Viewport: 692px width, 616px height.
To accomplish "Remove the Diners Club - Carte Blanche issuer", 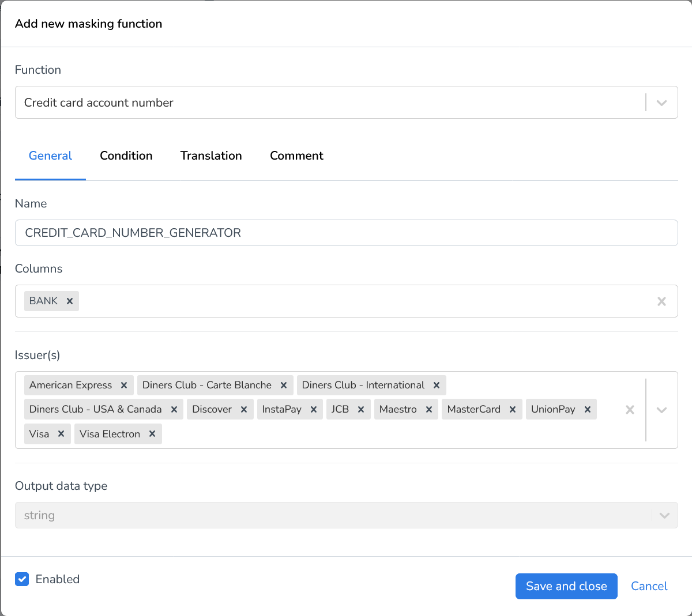I will click(x=283, y=385).
